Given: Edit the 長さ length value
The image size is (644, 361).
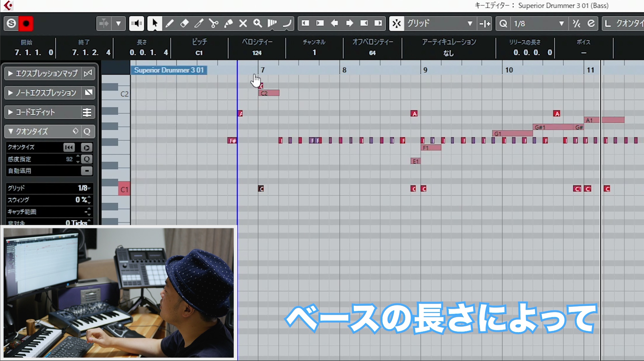Looking at the screenshot, I should 149,53.
